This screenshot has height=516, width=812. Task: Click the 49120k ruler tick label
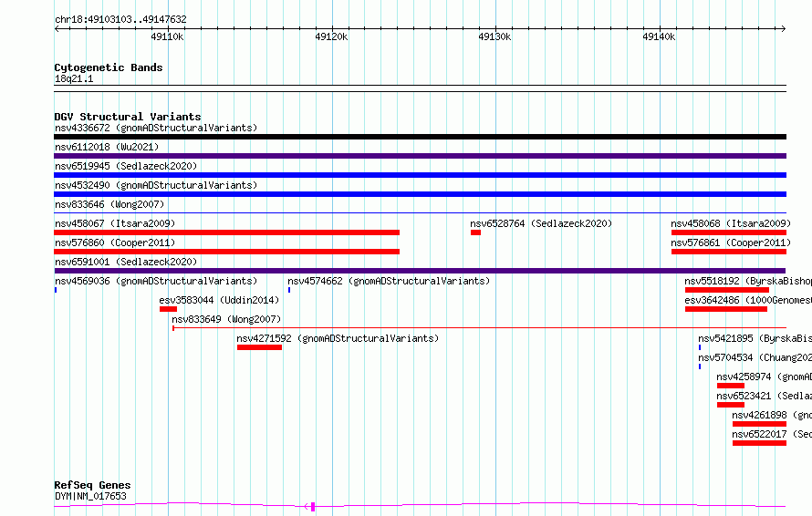[x=331, y=36]
